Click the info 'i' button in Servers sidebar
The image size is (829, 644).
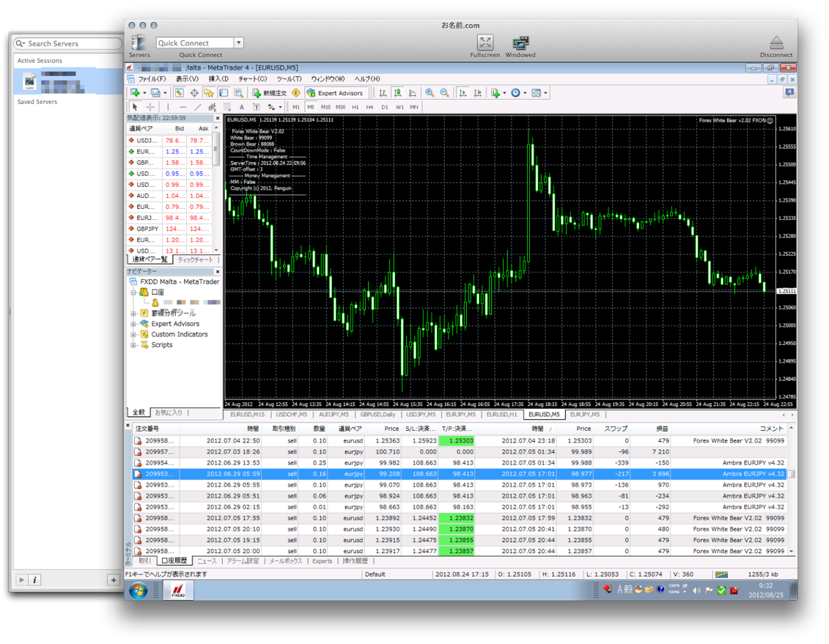[34, 580]
